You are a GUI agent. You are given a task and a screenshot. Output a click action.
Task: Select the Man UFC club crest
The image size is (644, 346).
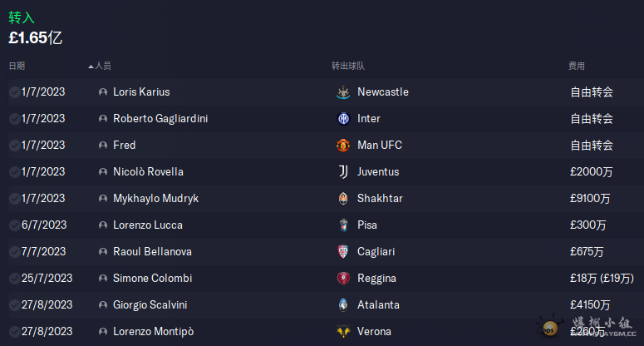[x=343, y=146]
